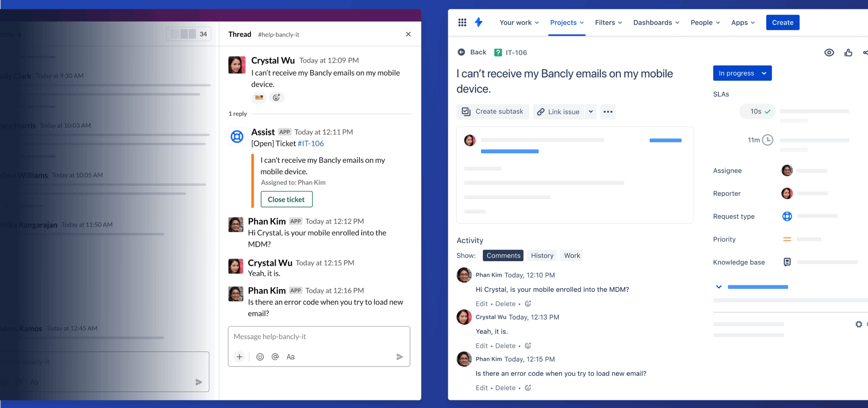Click the Link issue button
The height and width of the screenshot is (408, 868).
558,112
